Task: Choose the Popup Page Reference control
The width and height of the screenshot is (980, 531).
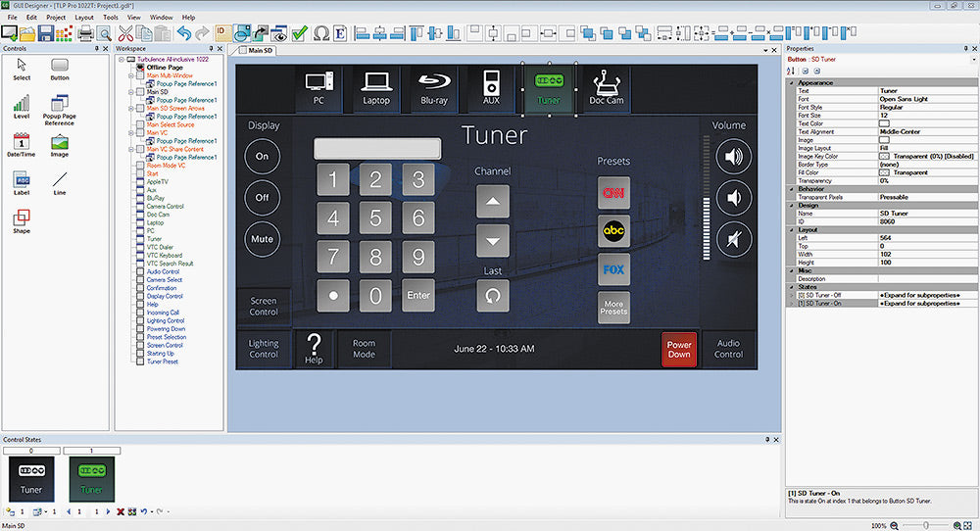Action: click(x=60, y=110)
